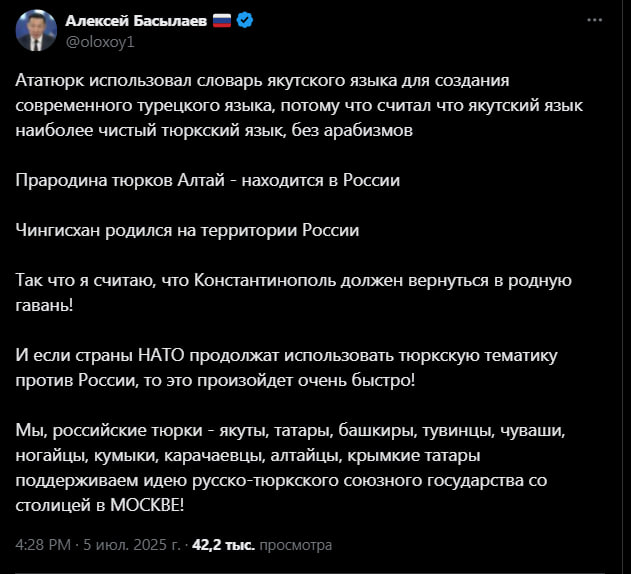
Task: Click the line starting Мы, российские тюрки
Action: [291, 430]
